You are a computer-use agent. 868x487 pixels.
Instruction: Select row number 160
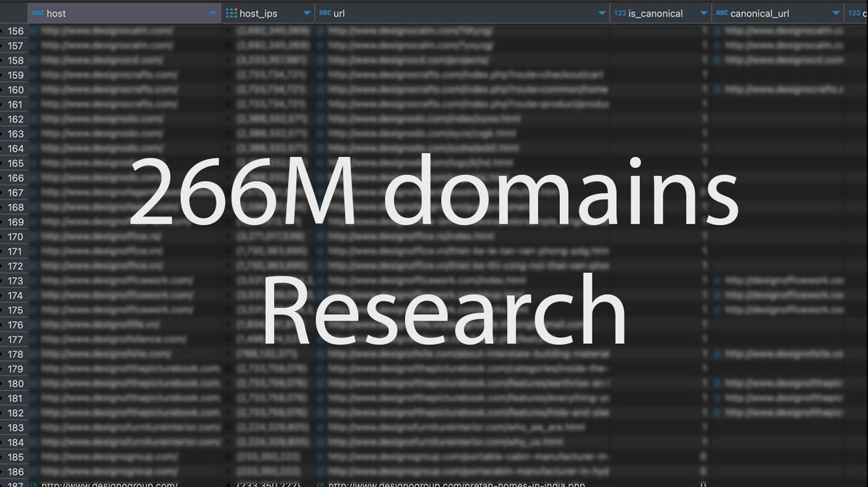[15, 90]
